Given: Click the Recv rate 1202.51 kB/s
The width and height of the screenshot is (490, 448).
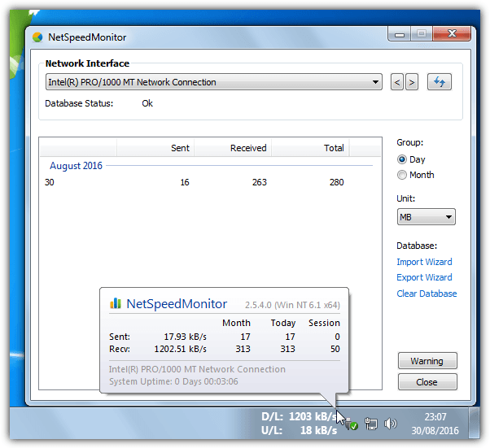Looking at the screenshot, I should (x=181, y=349).
